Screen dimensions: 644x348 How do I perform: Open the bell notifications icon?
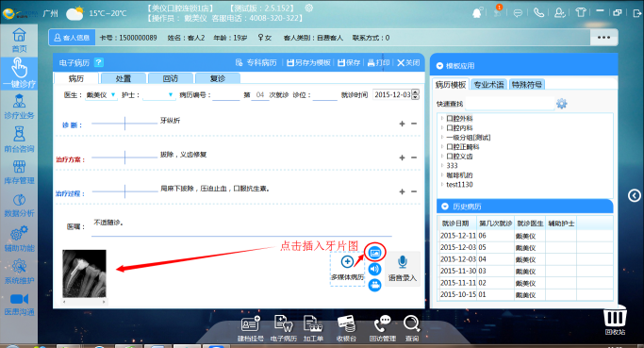(477, 13)
